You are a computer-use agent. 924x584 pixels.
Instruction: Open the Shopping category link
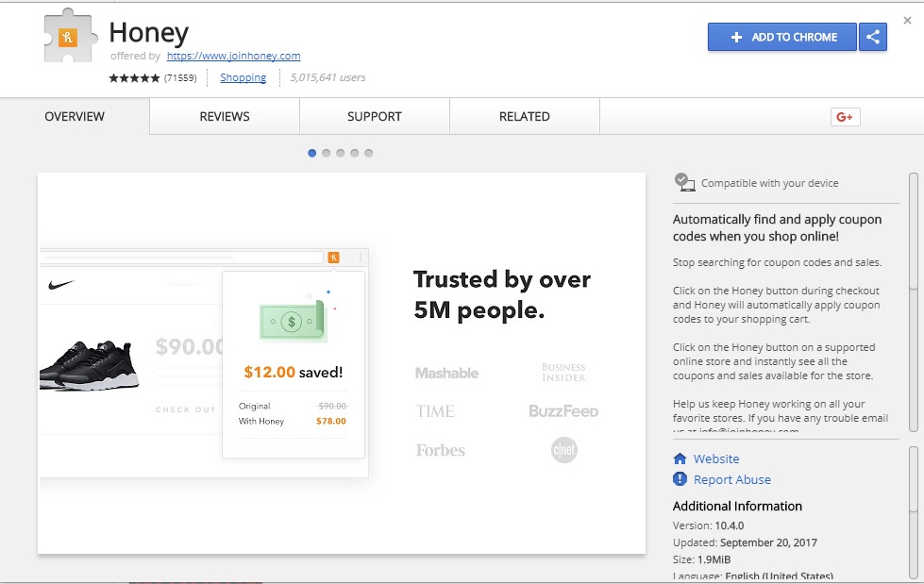pyautogui.click(x=243, y=77)
